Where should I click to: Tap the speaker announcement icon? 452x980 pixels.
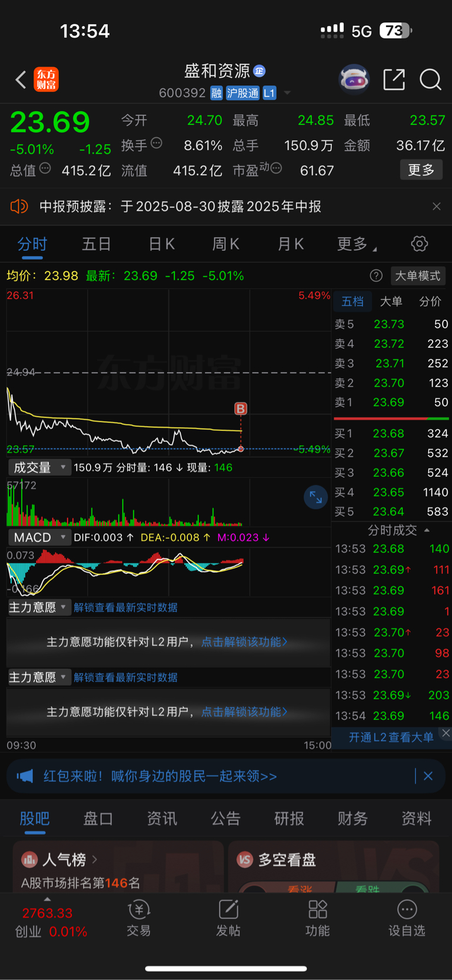click(19, 206)
